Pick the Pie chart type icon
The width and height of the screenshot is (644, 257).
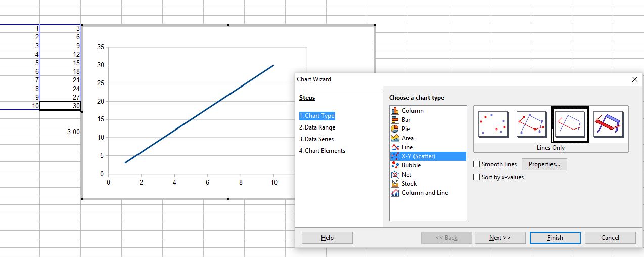pyautogui.click(x=395, y=129)
